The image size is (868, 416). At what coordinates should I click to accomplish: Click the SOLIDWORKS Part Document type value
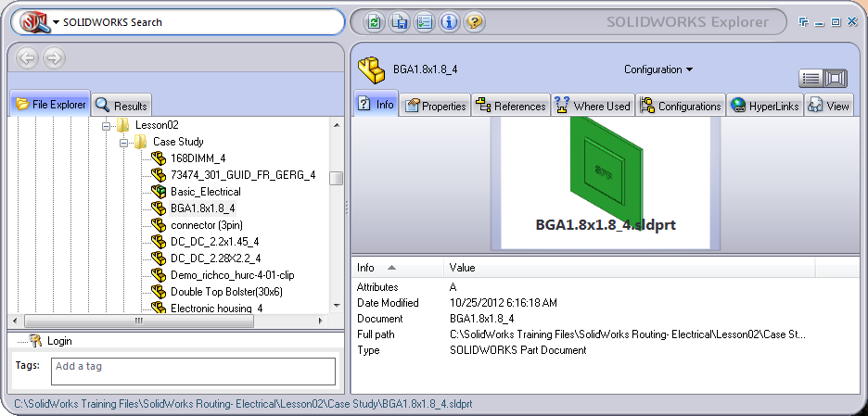(518, 350)
